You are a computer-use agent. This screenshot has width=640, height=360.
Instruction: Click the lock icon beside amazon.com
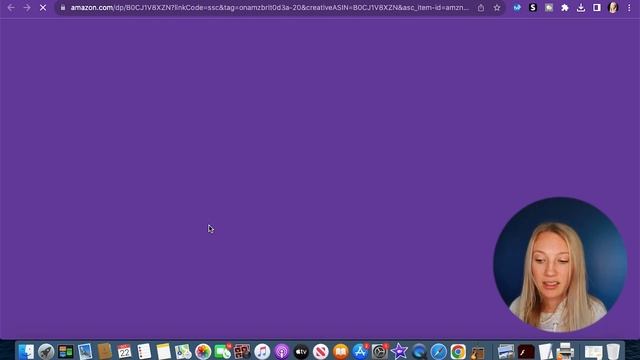(63, 7)
